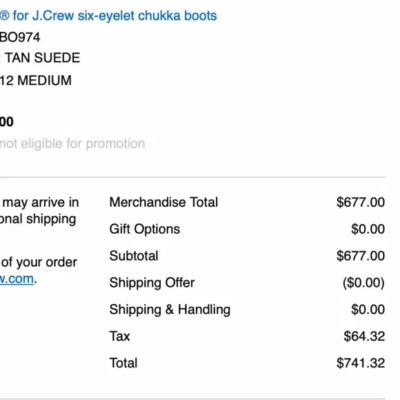Click the Shipping & Handling amount $0.00

(x=368, y=310)
